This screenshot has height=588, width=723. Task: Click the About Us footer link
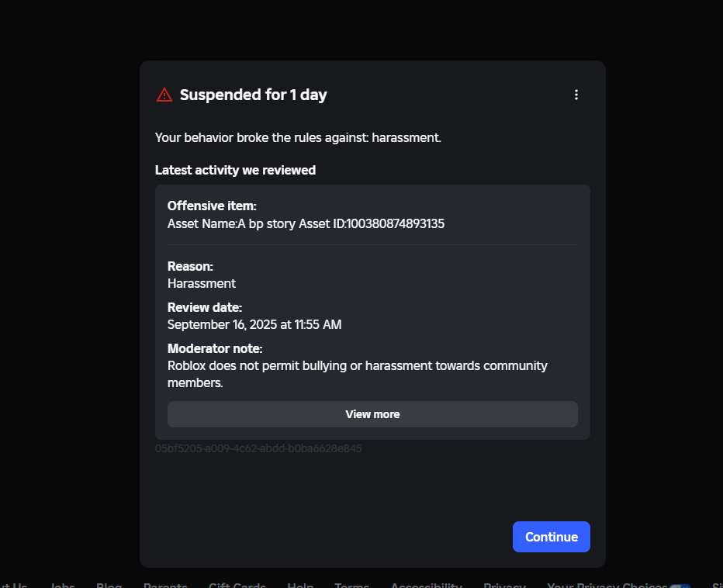13,585
